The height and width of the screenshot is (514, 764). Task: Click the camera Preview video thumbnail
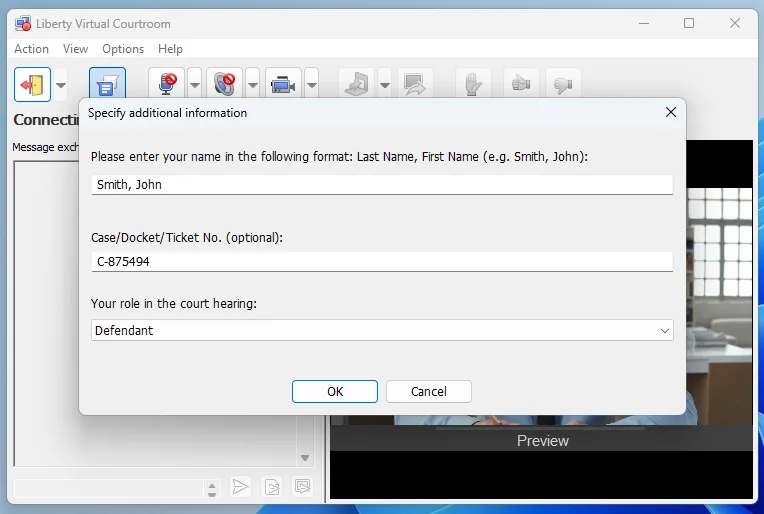541,319
